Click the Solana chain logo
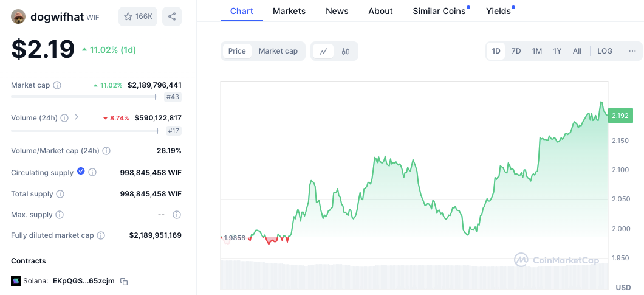Viewport: 644px width, 295px height. 16,282
